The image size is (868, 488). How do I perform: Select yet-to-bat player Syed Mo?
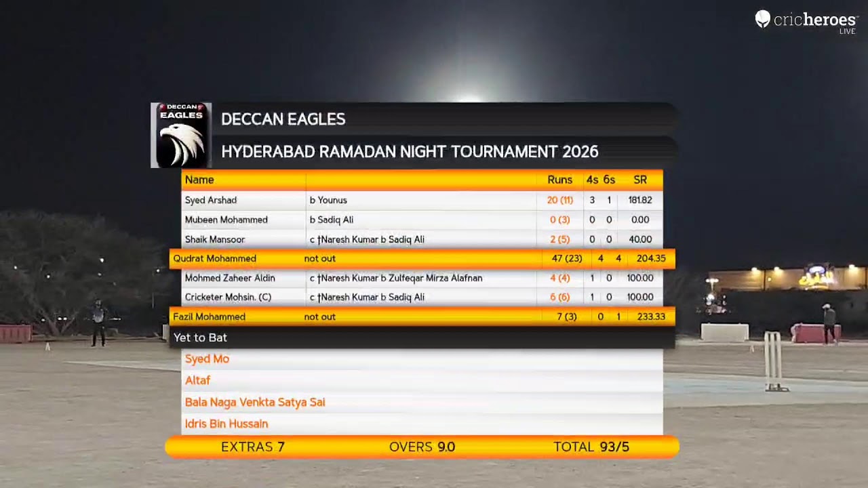[x=207, y=359]
